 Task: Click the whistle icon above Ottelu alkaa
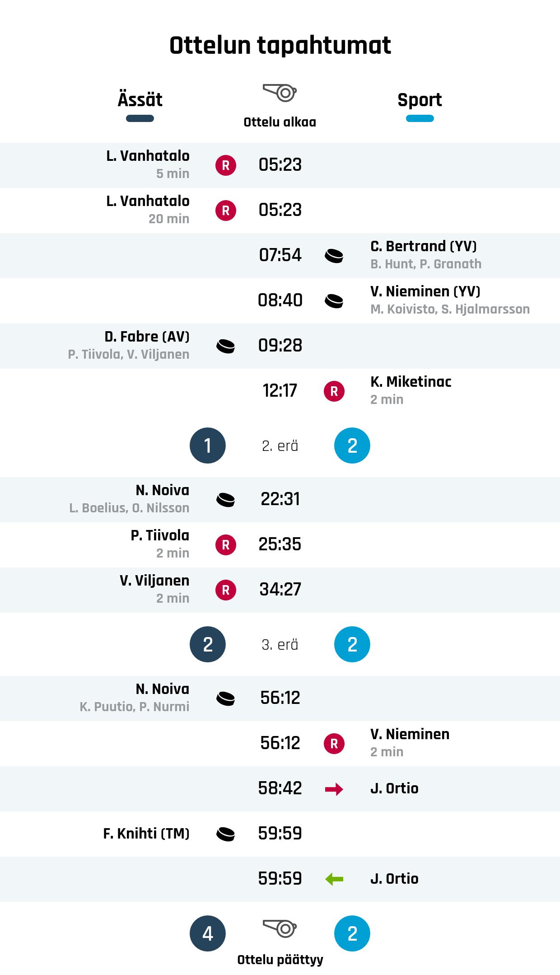[x=280, y=93]
